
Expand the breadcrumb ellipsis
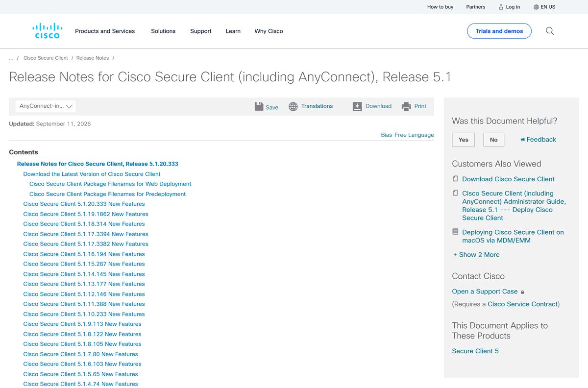11,58
